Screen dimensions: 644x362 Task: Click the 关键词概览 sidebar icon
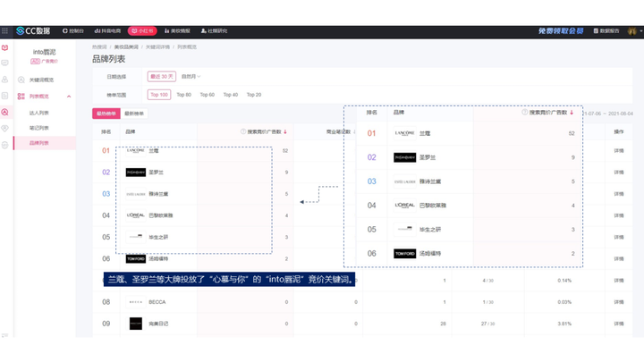[x=21, y=80]
